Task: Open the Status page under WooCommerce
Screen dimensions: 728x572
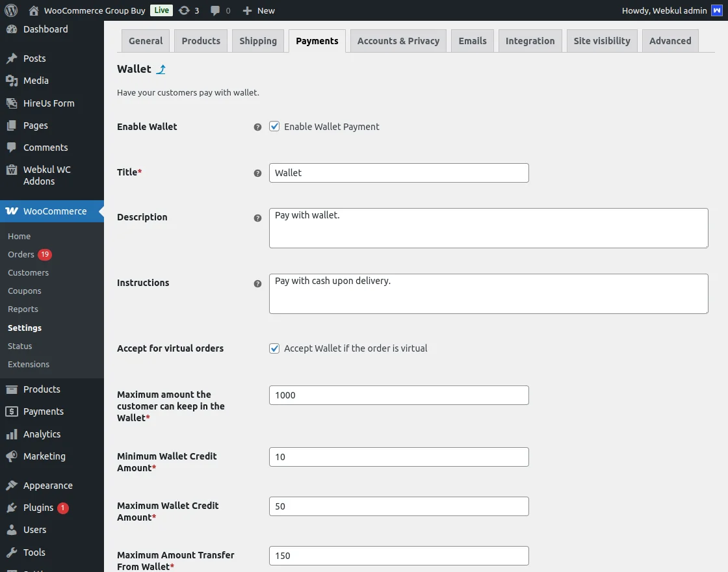Action: pos(19,346)
